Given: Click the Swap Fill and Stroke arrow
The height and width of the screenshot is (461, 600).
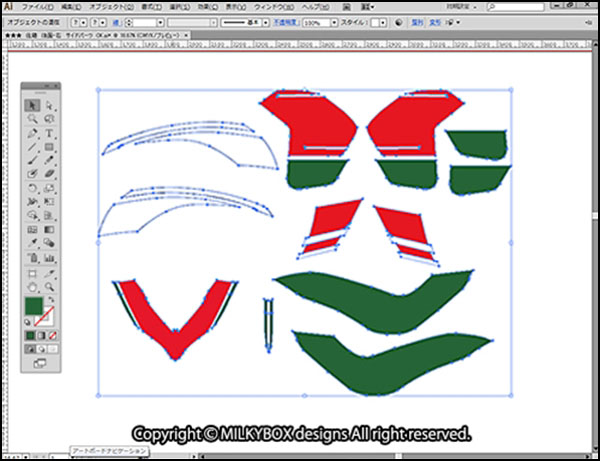Looking at the screenshot, I should 51,300.
